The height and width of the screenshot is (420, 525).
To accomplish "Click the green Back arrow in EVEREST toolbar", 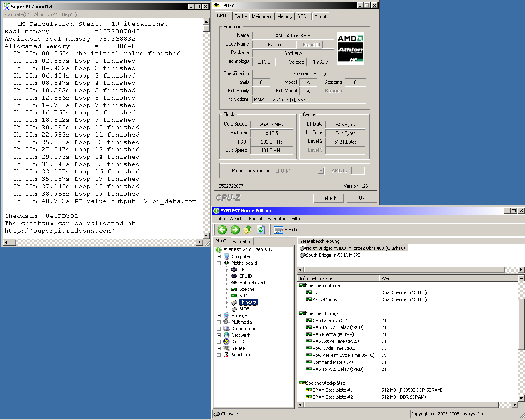I will point(222,230).
